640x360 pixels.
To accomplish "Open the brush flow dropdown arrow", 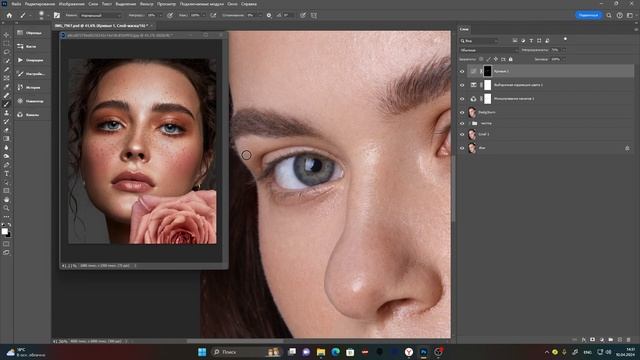I will tap(203, 15).
